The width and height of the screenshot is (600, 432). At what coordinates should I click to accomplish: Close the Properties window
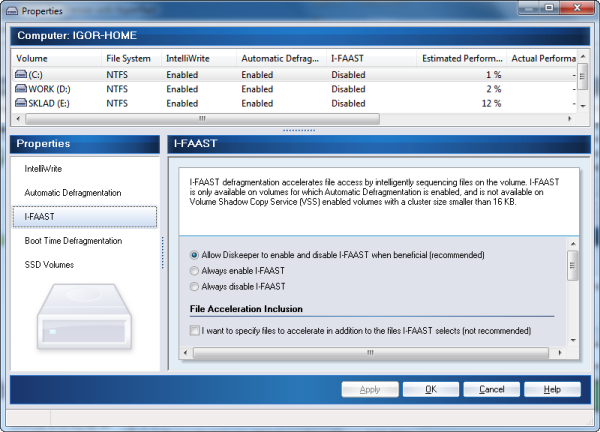pos(577,7)
